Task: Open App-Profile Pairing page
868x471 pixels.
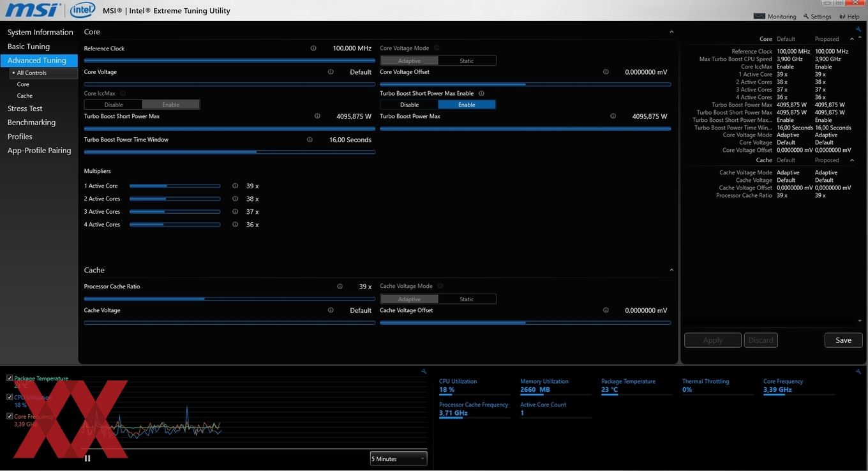Action: click(x=39, y=151)
